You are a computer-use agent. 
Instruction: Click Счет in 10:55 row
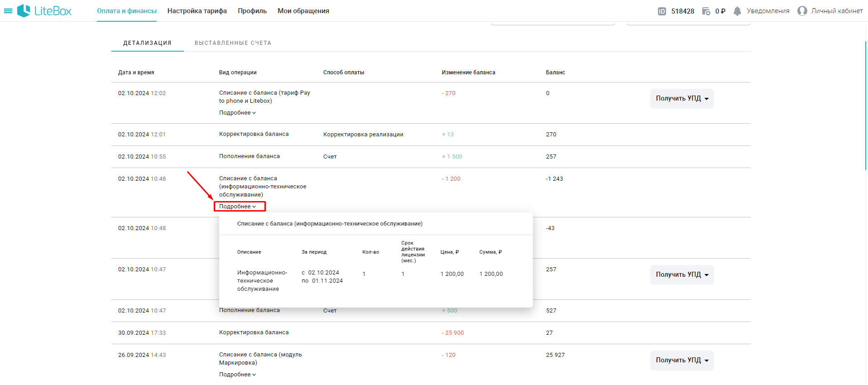(x=330, y=157)
